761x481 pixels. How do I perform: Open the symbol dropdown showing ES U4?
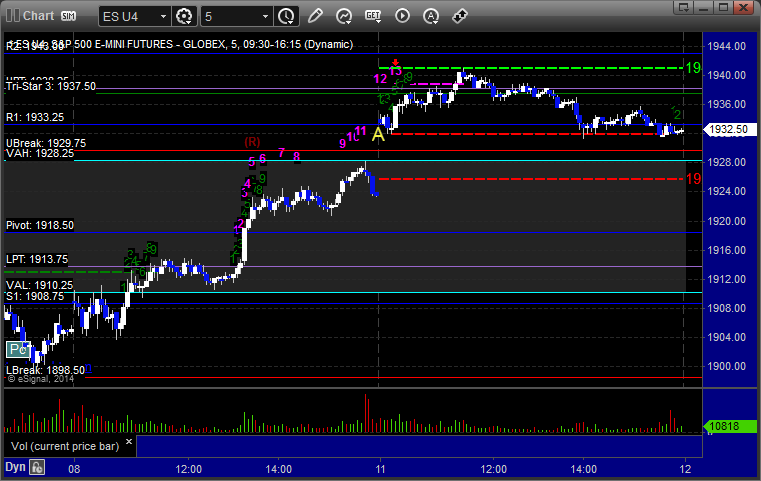pos(134,17)
